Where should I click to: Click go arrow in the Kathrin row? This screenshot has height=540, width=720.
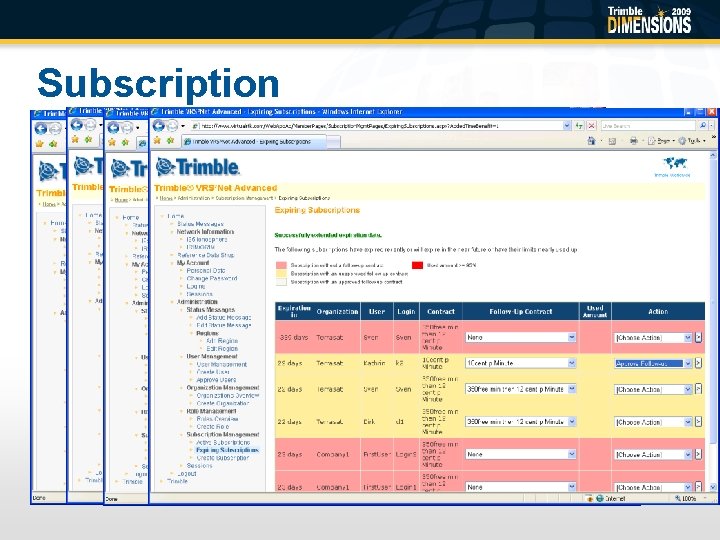click(x=698, y=363)
